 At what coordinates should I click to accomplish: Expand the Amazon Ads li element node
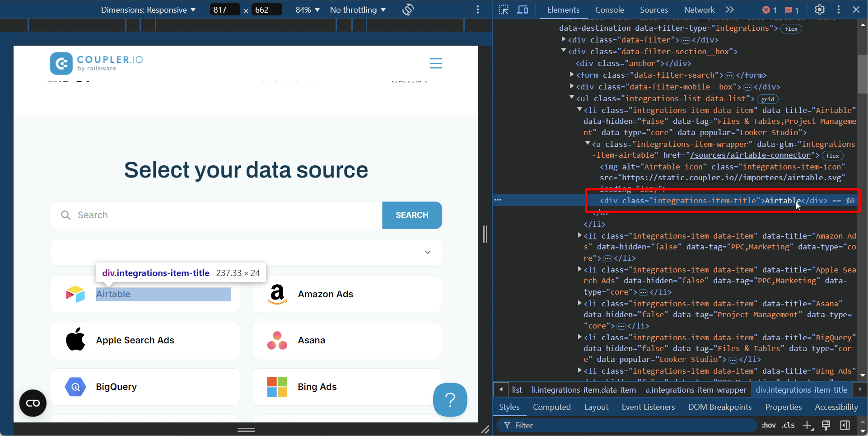579,235
